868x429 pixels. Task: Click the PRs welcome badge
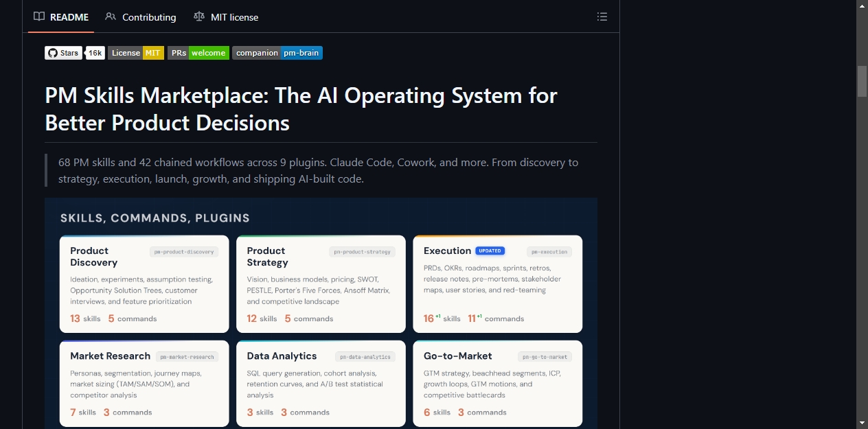[x=198, y=53]
